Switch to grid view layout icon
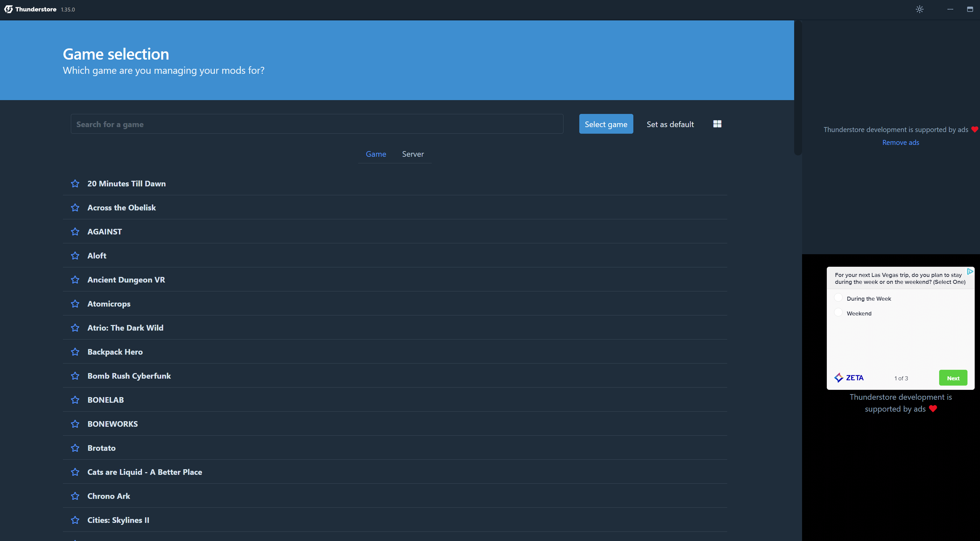980x541 pixels. 717,124
